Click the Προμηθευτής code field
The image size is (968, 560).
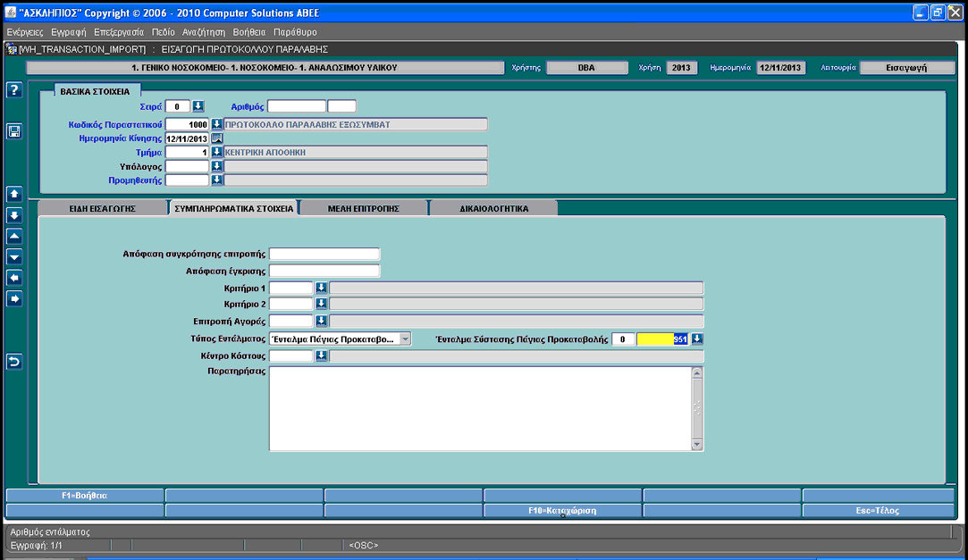pos(187,180)
